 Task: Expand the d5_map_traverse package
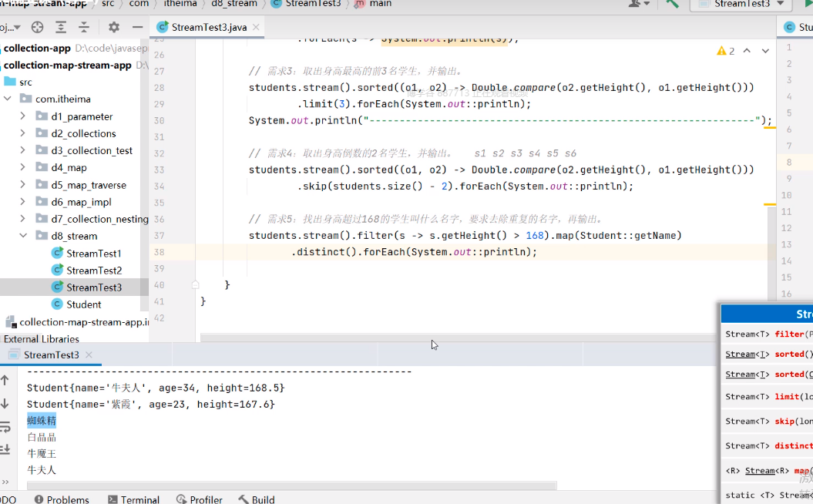(x=22, y=185)
